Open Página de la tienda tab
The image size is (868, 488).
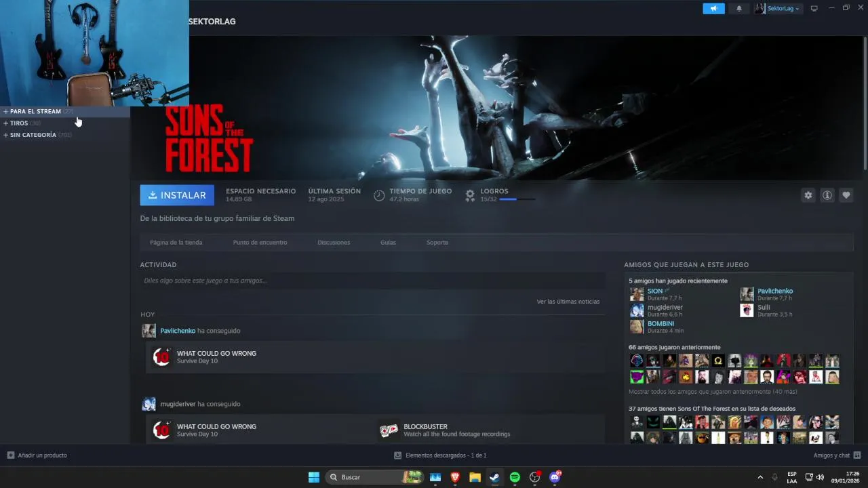(x=176, y=243)
